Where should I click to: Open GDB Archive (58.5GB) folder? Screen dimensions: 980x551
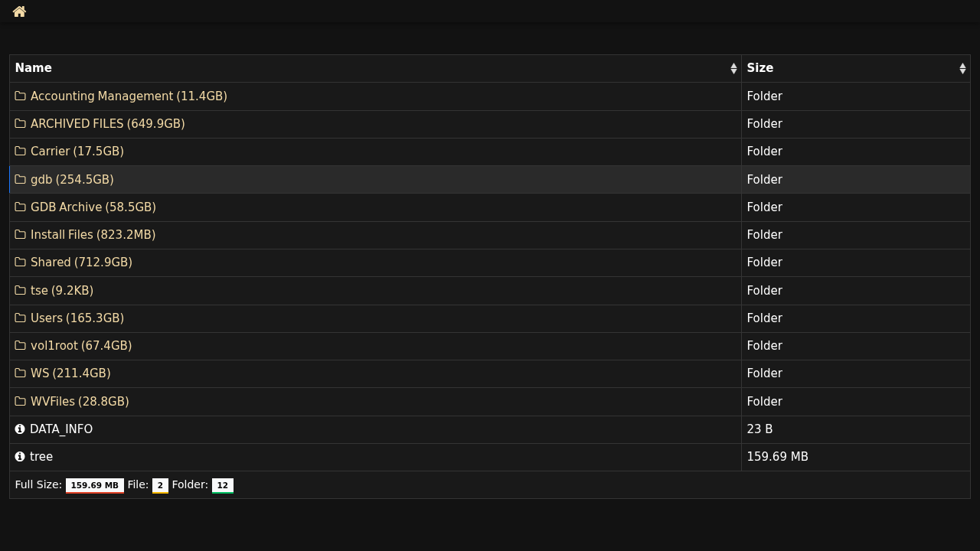[x=93, y=207]
